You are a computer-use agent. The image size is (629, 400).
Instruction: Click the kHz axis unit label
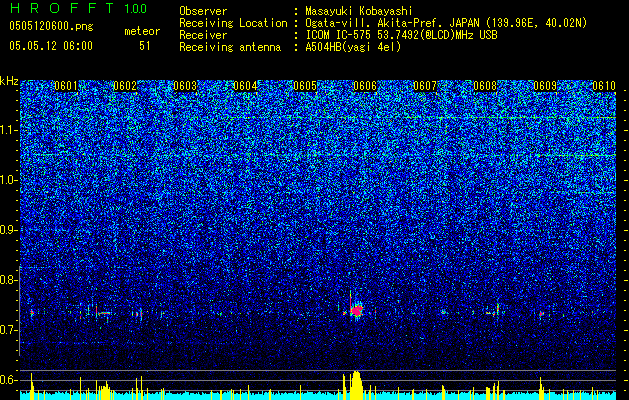9,81
